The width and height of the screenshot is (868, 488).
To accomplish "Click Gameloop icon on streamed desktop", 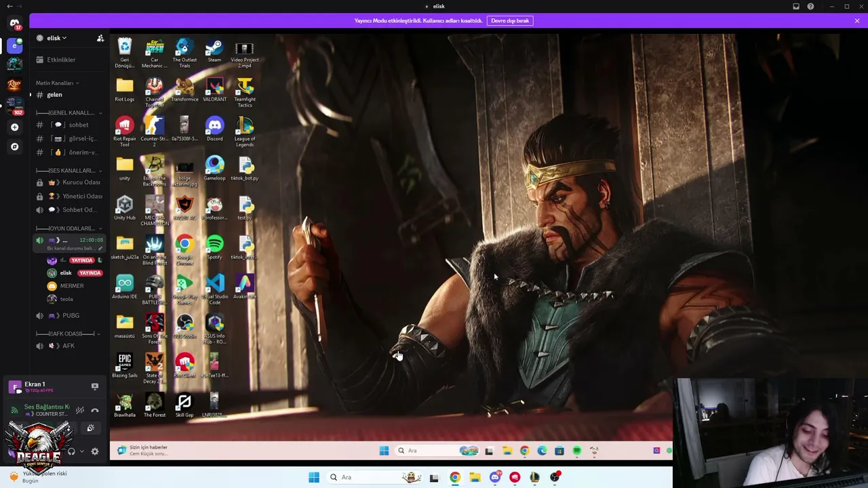I will tap(214, 169).
